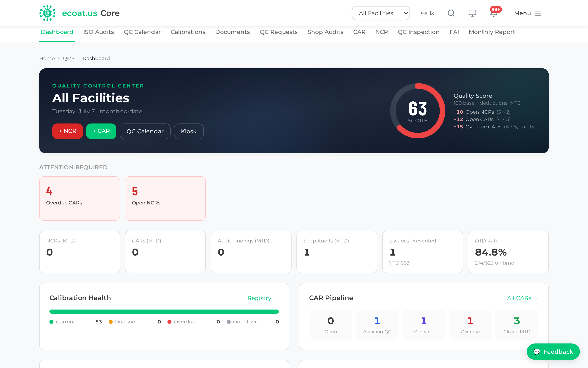Switch to Shop Audits tab
588x368 pixels.
325,32
